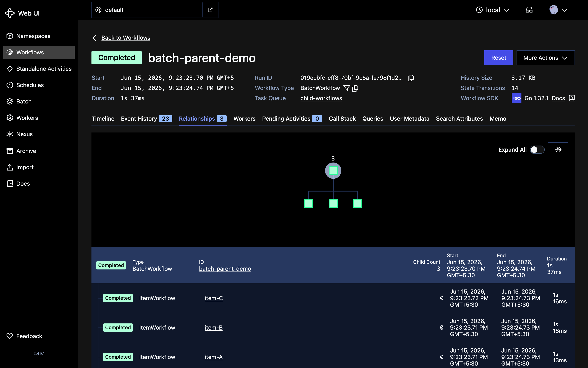Viewport: 588px width, 368px height.
Task: Click the History Size value 3.17 KB
Action: click(x=523, y=78)
